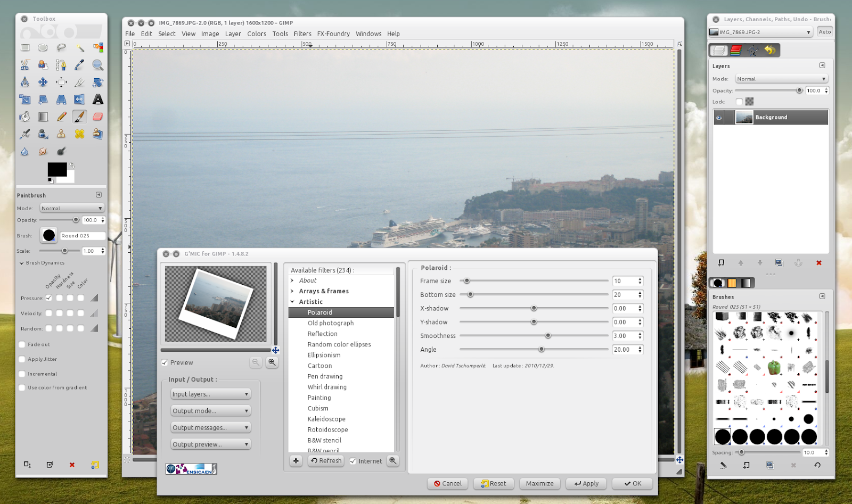Collapse the Artistic filter category

pyautogui.click(x=292, y=302)
